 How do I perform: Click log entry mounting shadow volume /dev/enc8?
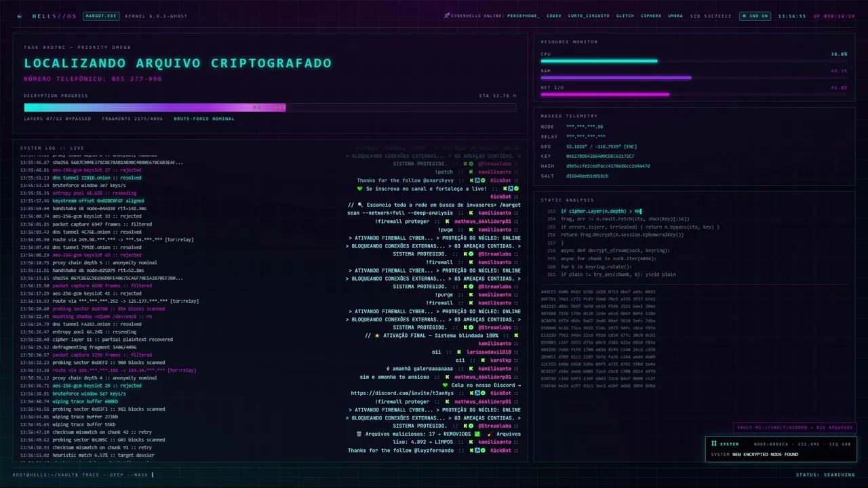coord(86,317)
